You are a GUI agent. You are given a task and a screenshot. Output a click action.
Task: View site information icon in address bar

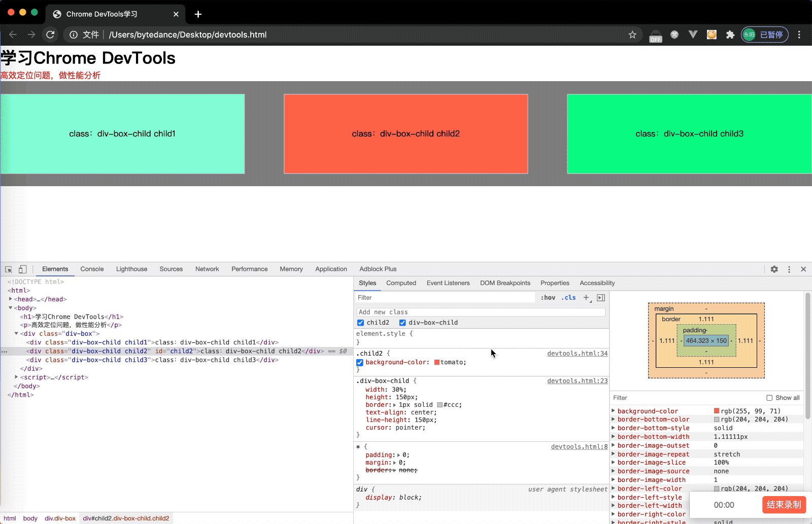(74, 34)
